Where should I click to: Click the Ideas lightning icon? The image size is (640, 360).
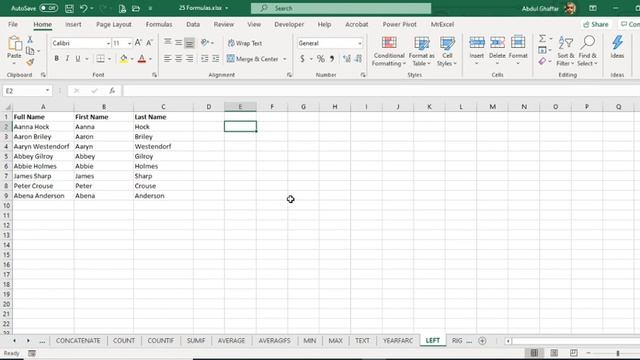(x=617, y=42)
